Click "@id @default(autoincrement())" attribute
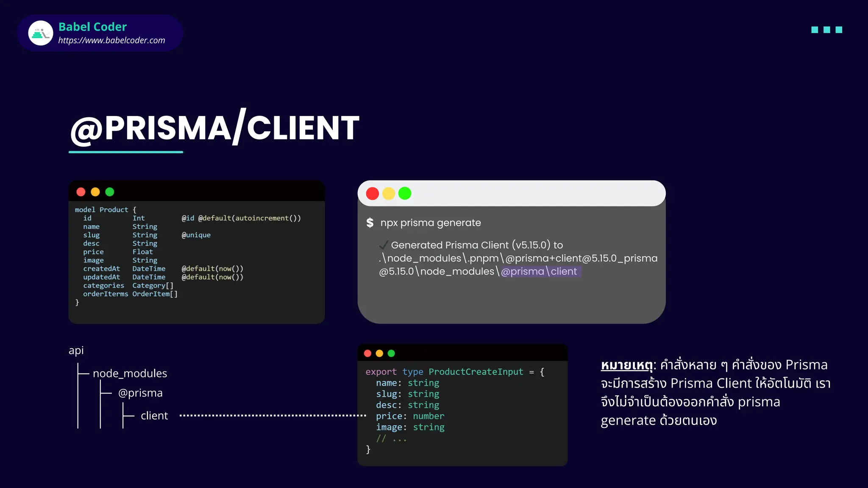Image resolution: width=868 pixels, height=488 pixels. point(241,218)
